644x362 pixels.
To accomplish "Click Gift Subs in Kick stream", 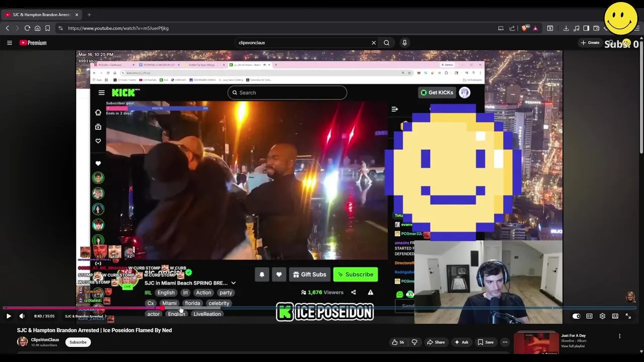I will coord(309,275).
